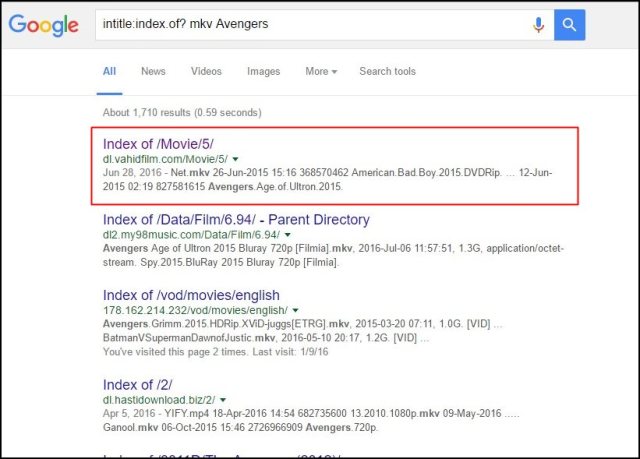Expand arrow next to dl.hastidownload.biz URL
Screen dimensions: 640x459
222,399
